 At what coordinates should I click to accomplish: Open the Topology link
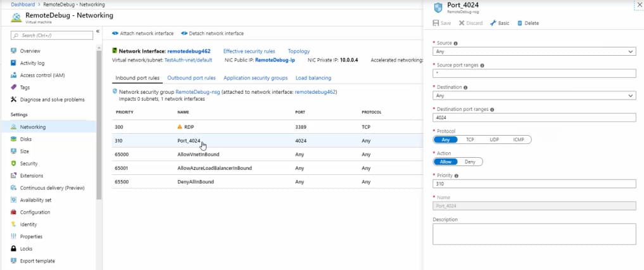(299, 51)
